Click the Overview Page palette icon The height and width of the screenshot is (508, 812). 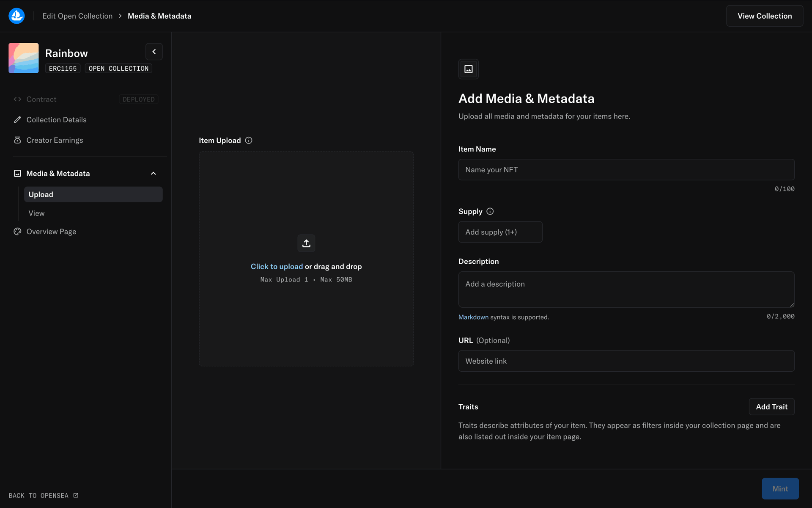coord(17,232)
